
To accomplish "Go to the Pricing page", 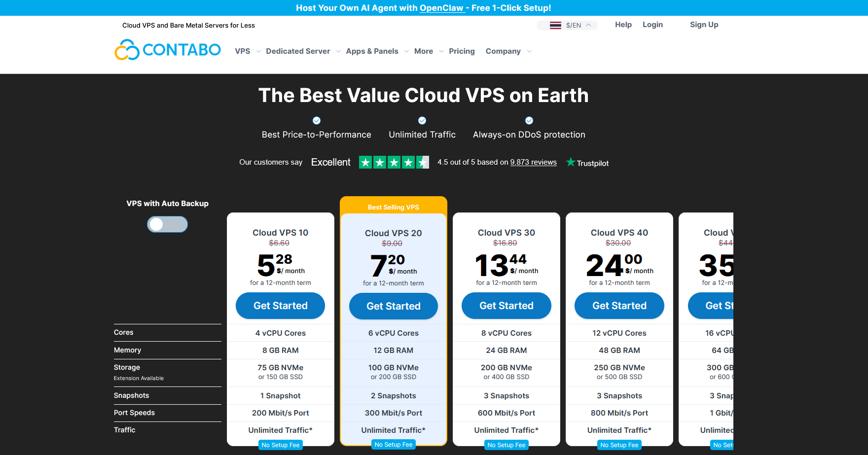I will tap(462, 51).
